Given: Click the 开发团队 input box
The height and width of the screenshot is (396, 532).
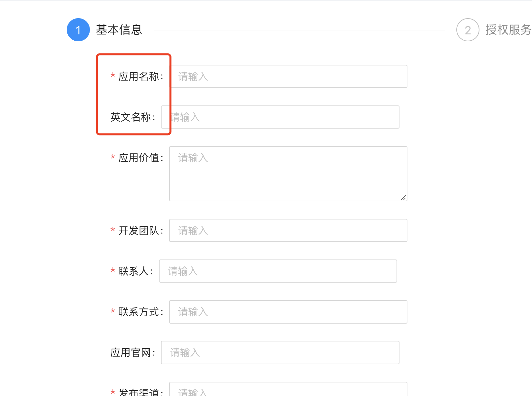Looking at the screenshot, I should [x=288, y=230].
